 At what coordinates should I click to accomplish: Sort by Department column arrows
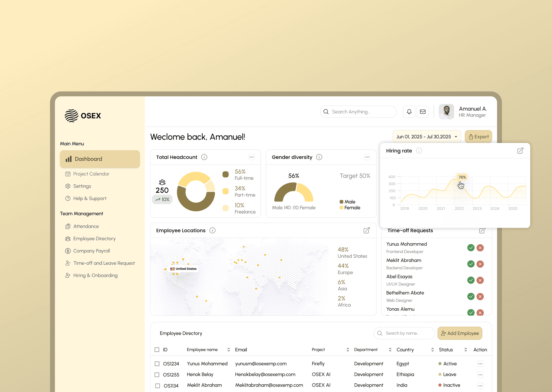[390, 350]
